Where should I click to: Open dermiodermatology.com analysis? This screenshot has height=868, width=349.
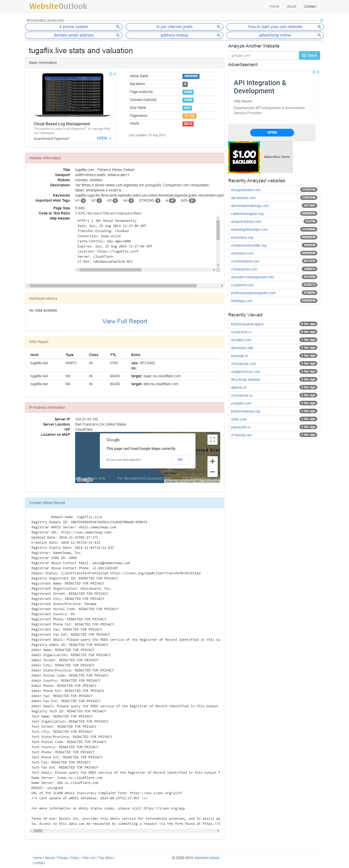250,206
